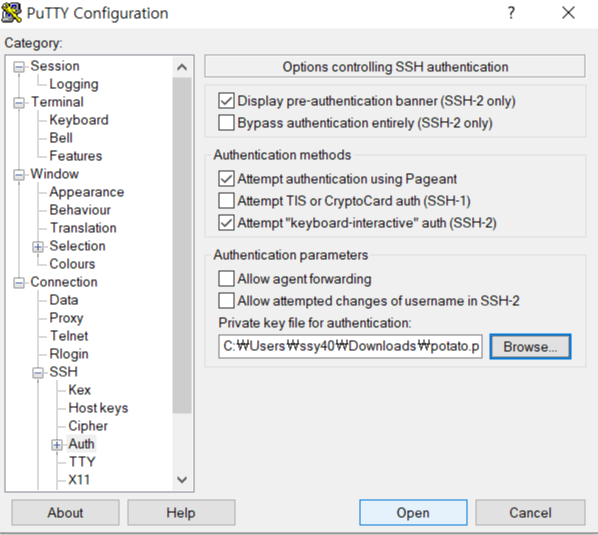This screenshot has height=535, width=598.
Task: Select Selection category
Action: click(x=77, y=246)
